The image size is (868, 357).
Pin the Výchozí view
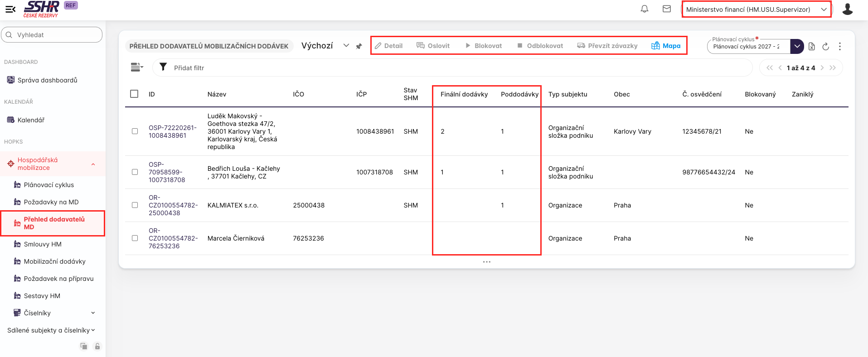coord(359,46)
